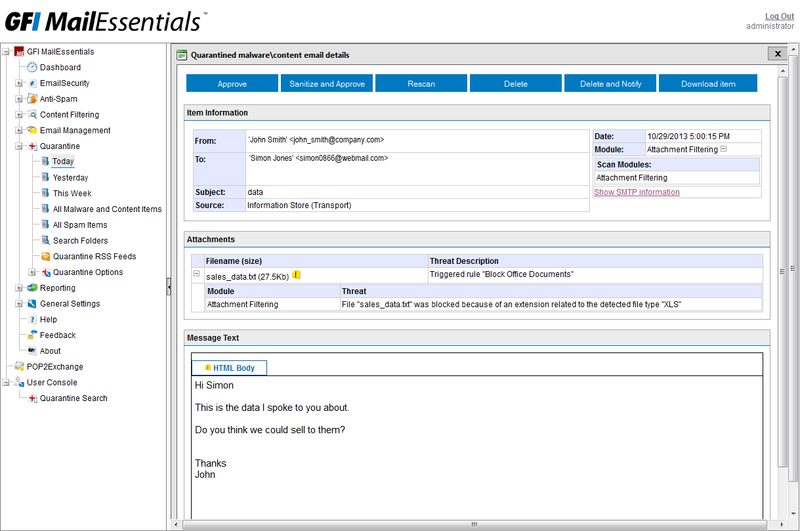Click the Search Folders icon

click(45, 240)
